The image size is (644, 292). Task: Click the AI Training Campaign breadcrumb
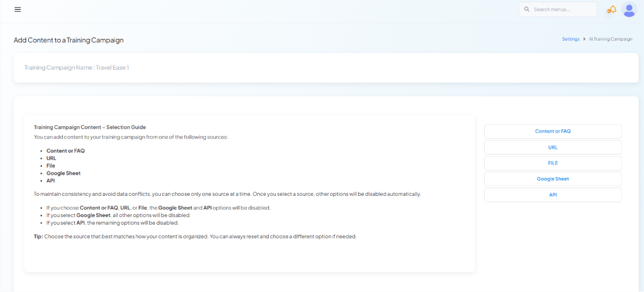pyautogui.click(x=611, y=39)
